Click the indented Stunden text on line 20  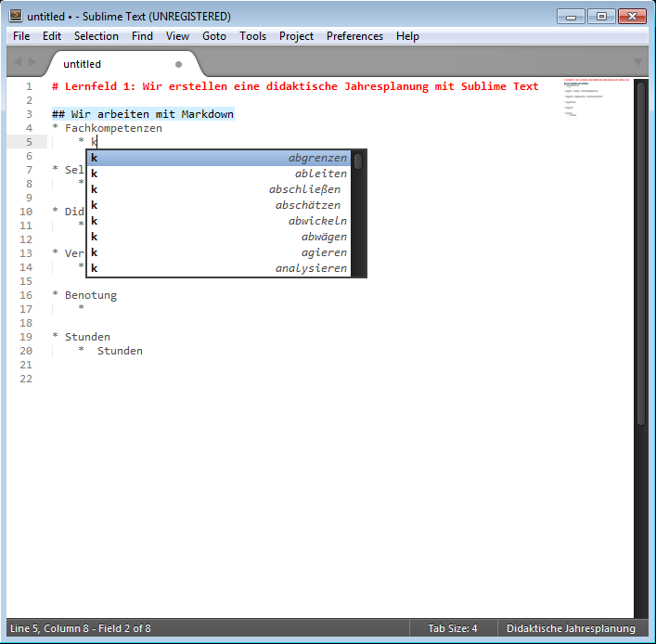click(120, 351)
